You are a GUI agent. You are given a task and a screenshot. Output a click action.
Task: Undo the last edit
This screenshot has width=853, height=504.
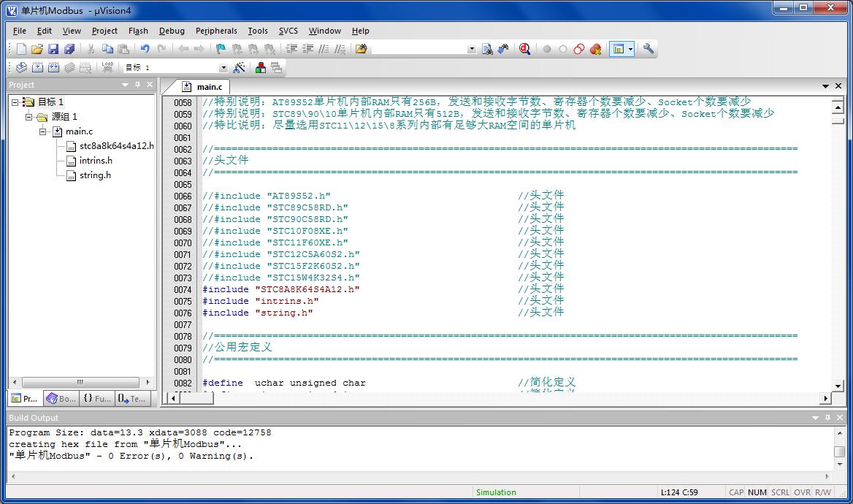click(145, 49)
